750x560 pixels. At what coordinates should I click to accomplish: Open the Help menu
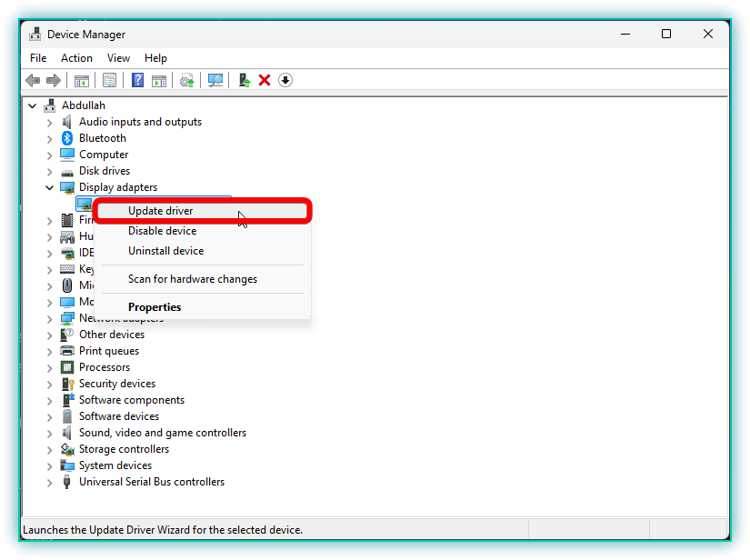(x=155, y=58)
